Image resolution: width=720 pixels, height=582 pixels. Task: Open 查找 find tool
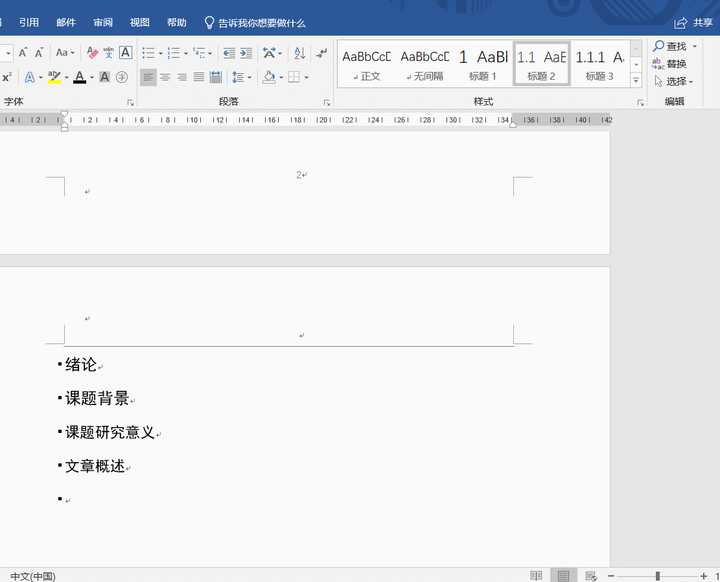click(x=670, y=46)
